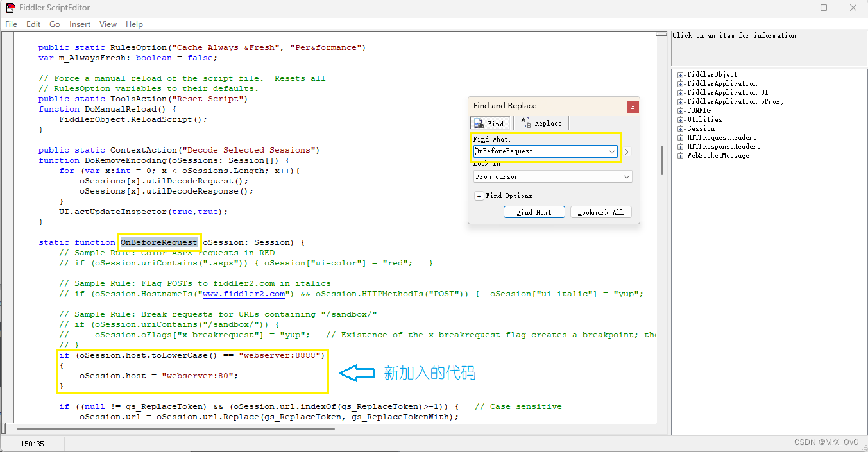This screenshot has width=868, height=452.
Task: Click the UI.actUpdateInspector(true,true) line
Action: point(144,212)
